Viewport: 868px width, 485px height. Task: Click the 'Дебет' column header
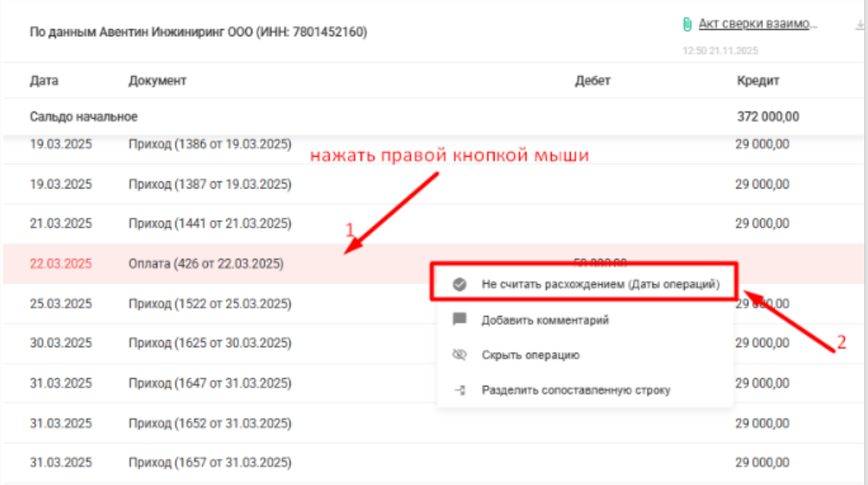point(593,80)
